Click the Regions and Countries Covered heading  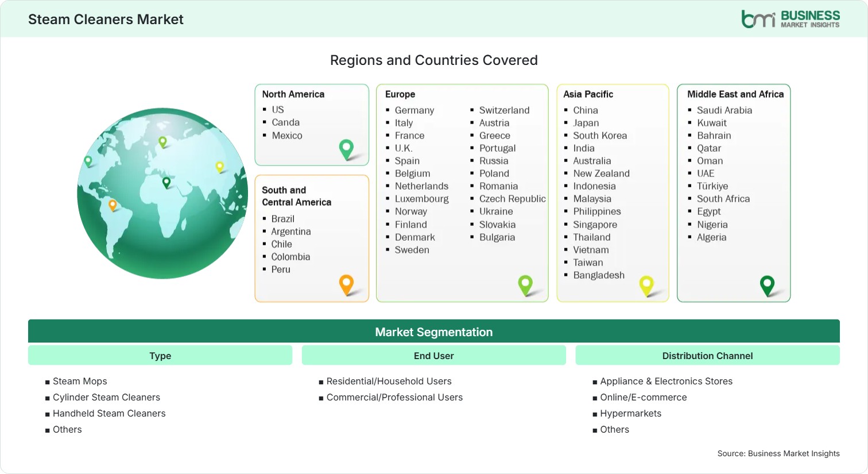(x=434, y=60)
